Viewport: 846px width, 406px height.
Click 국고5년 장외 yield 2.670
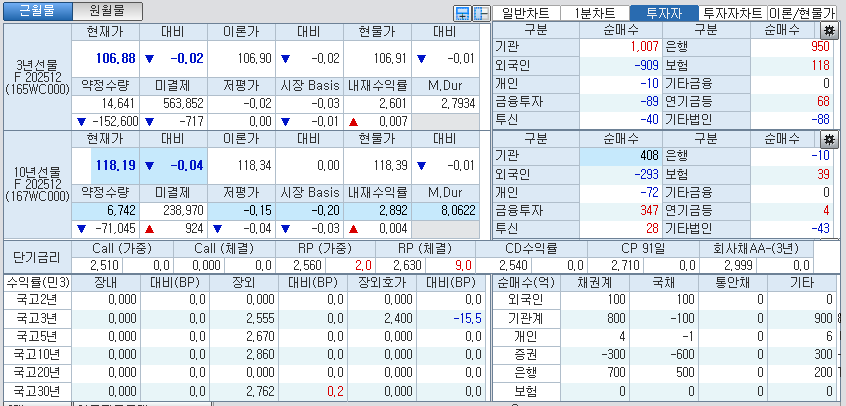pos(261,337)
